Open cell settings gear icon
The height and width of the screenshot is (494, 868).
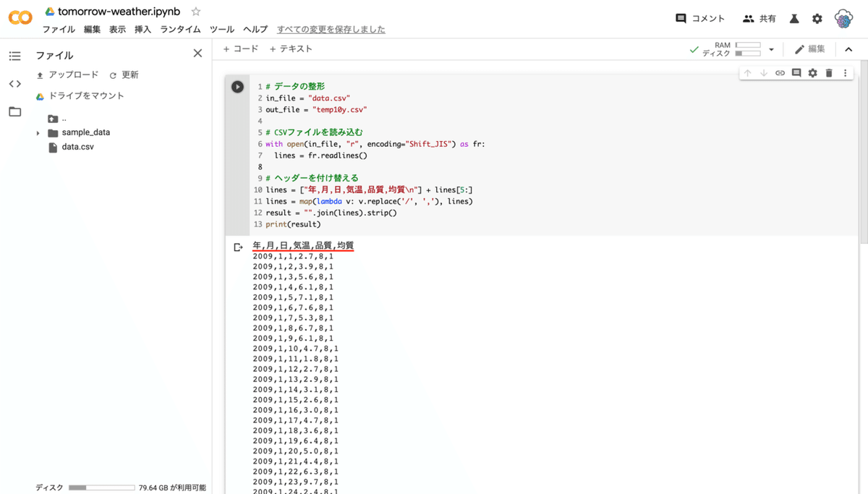[x=812, y=73]
